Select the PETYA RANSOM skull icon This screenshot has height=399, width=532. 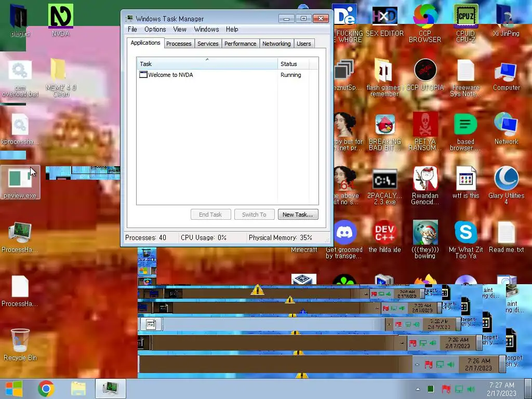(425, 131)
